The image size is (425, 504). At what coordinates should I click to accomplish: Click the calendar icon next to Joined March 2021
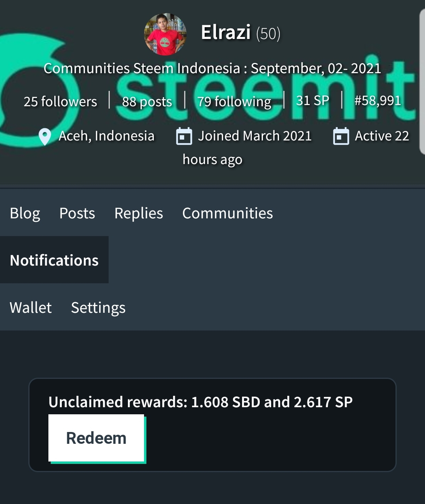(x=184, y=136)
